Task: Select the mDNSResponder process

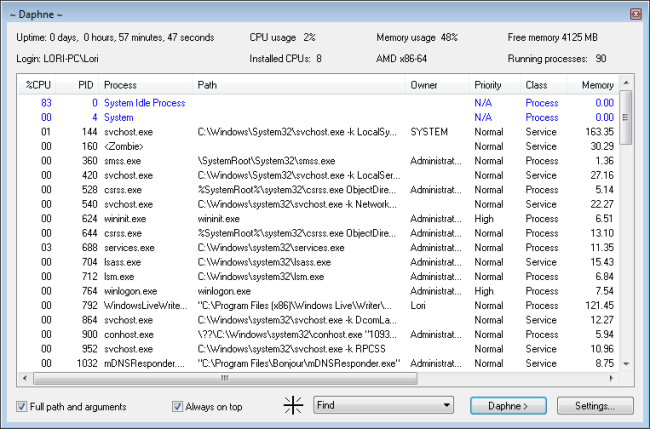Action: (318, 364)
